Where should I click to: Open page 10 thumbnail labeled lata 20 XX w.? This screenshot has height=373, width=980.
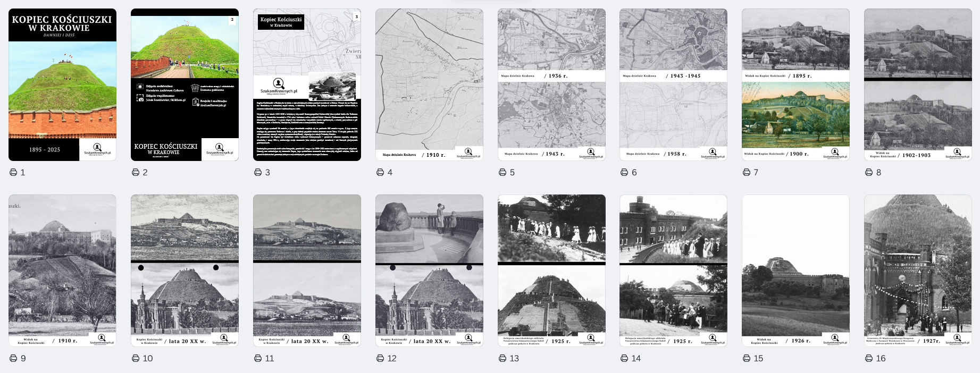pos(185,270)
